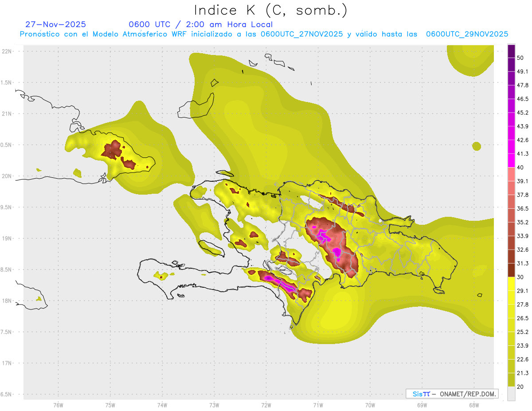Click the colorbar value '49.1'
Viewport: 532px width, 411px height.
click(523, 72)
